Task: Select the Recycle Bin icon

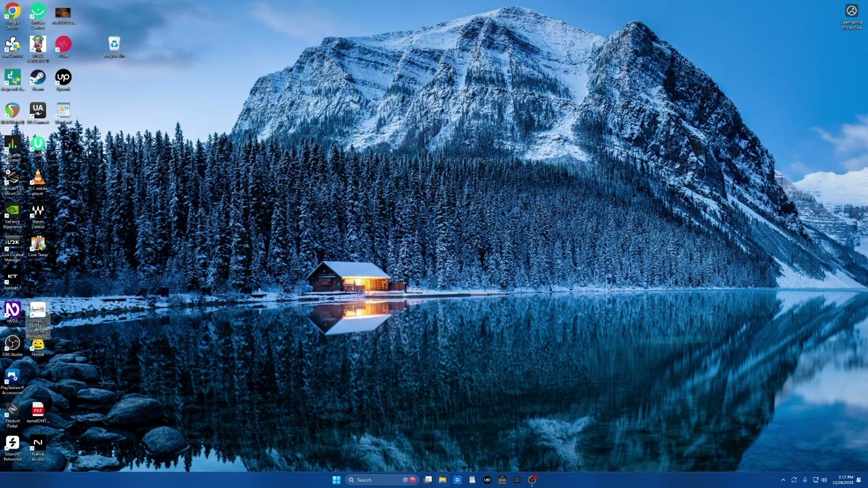Action: pos(114,47)
